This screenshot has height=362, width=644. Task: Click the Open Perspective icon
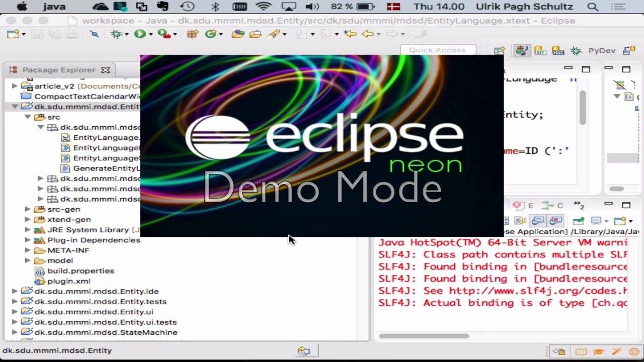click(500, 51)
